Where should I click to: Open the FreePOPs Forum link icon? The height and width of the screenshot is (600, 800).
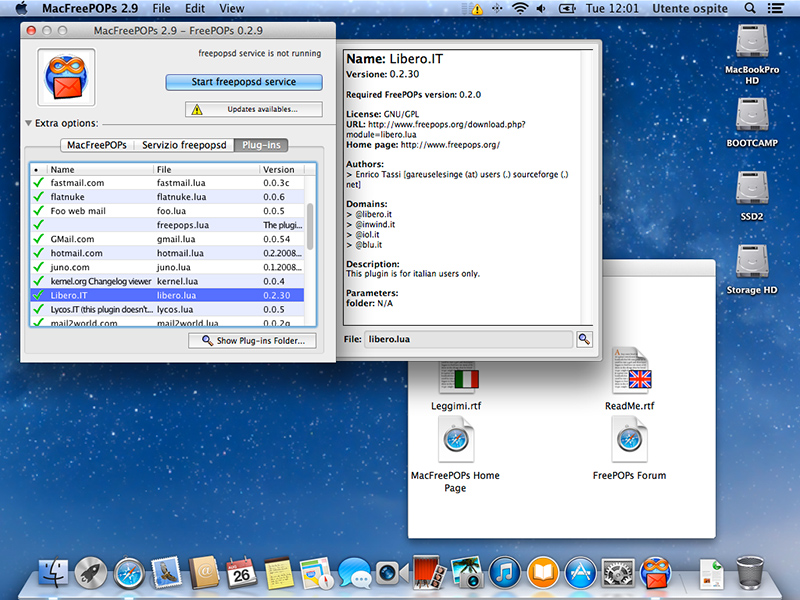pyautogui.click(x=630, y=440)
